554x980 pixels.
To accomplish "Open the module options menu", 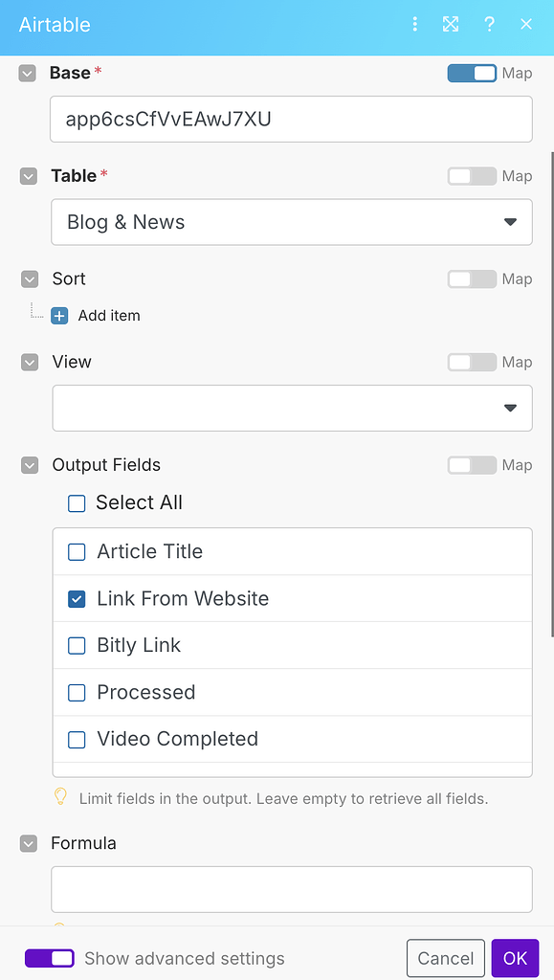I will [414, 24].
